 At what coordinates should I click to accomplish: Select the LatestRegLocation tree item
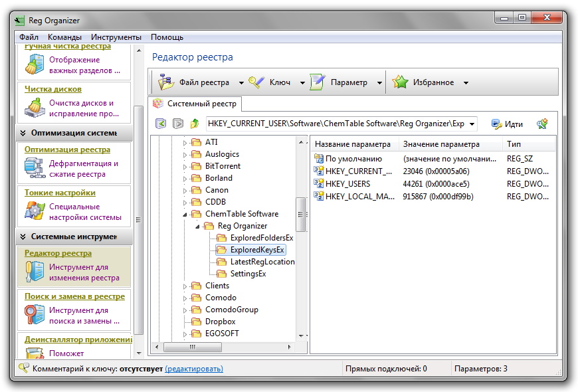[x=262, y=262]
